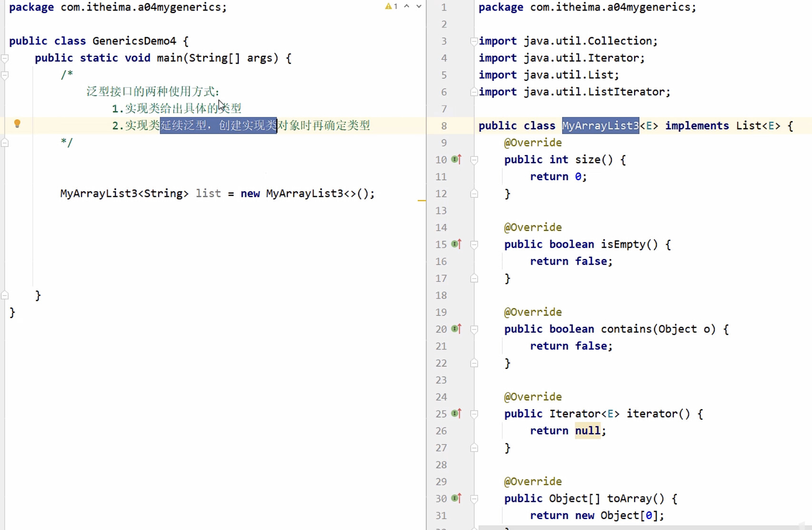Image resolution: width=812 pixels, height=530 pixels.
Task: Click import java.util.List statement
Action: click(549, 75)
